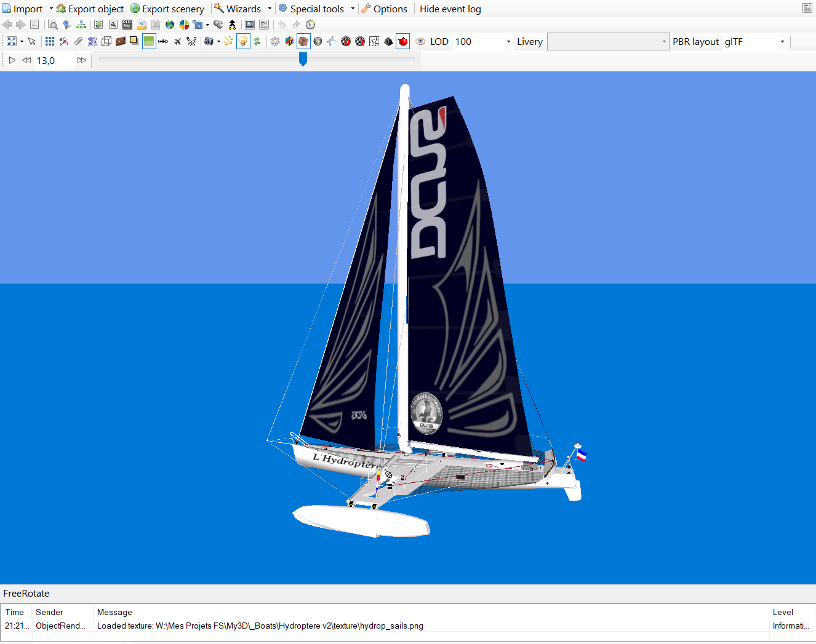Image resolution: width=816 pixels, height=644 pixels.
Task: Select checker ball number 0 icon
Action: pos(346,41)
